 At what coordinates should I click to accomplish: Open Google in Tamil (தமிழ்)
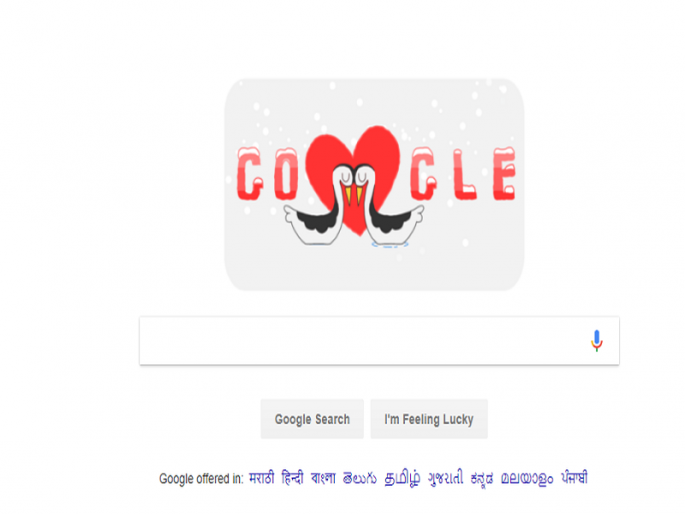click(x=402, y=478)
